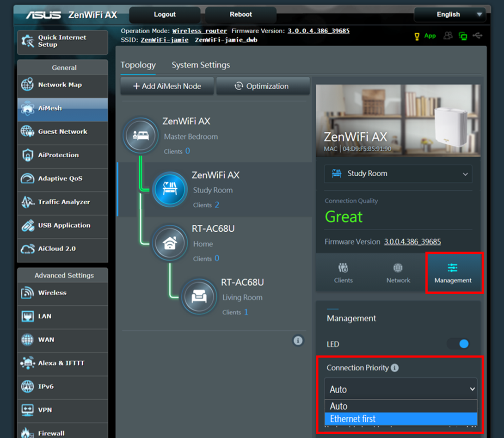Click MAC address 04:D9:F5:B5:91:90 text

pyautogui.click(x=367, y=149)
